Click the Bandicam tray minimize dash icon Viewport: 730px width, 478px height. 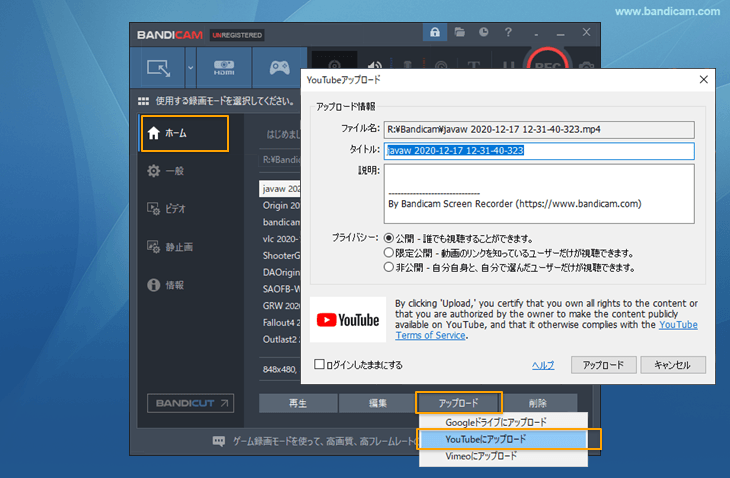[x=536, y=34]
